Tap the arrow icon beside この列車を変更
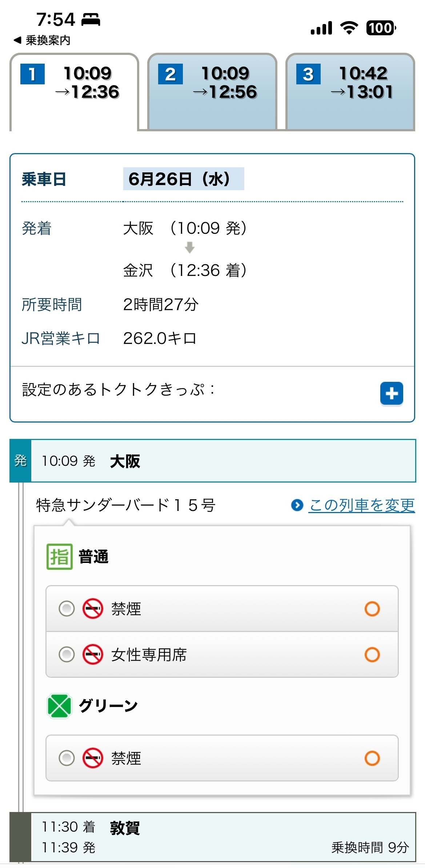This screenshot has width=425, height=868. click(x=297, y=505)
